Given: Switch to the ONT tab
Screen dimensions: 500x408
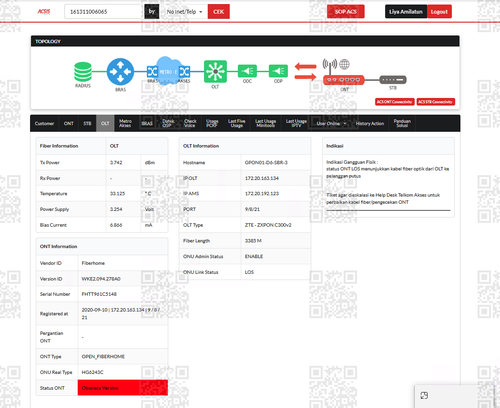Looking at the screenshot, I should tap(69, 123).
